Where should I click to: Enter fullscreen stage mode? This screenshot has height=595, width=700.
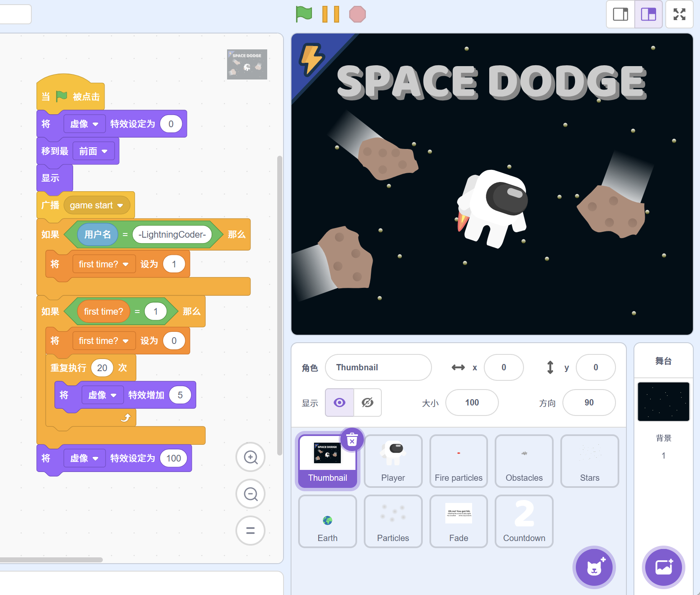click(679, 14)
